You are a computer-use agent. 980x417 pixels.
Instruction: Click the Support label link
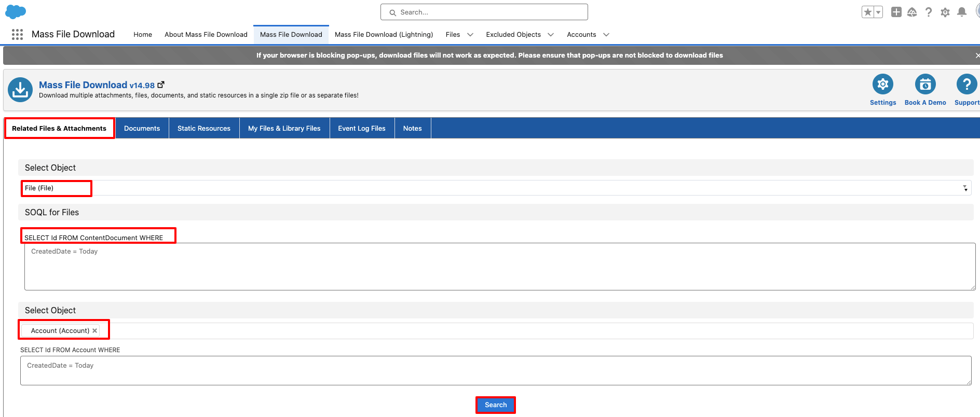tap(967, 103)
